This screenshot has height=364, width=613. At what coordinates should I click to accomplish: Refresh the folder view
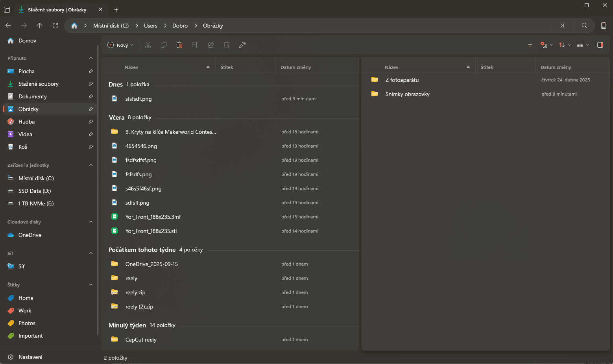pos(55,25)
